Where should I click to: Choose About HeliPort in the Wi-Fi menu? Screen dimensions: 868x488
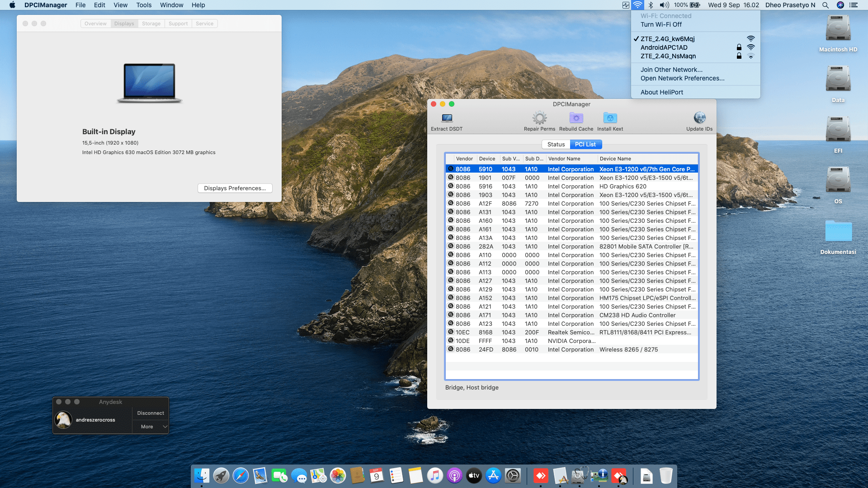click(x=695, y=92)
